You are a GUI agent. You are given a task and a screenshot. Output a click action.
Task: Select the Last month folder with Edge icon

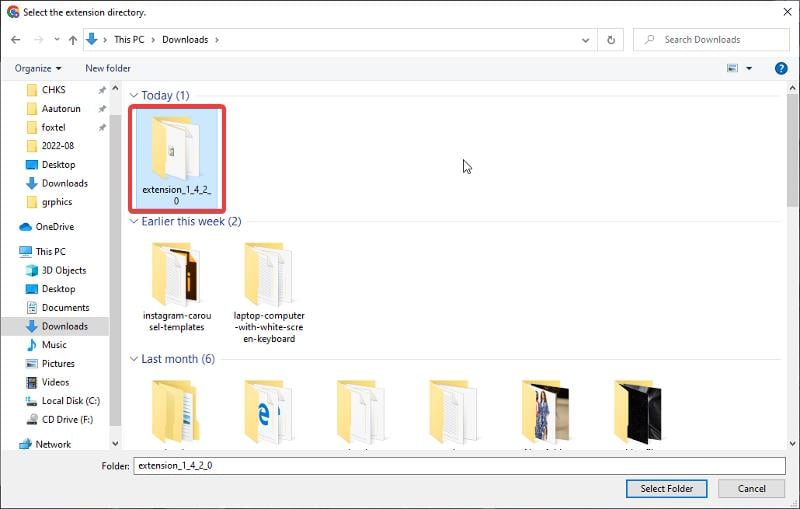(269, 412)
